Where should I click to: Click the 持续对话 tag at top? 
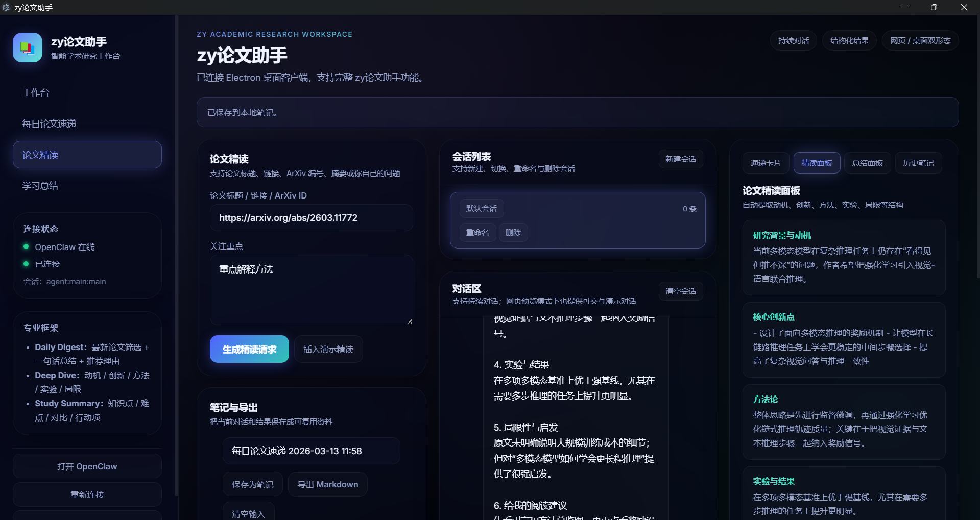point(793,41)
